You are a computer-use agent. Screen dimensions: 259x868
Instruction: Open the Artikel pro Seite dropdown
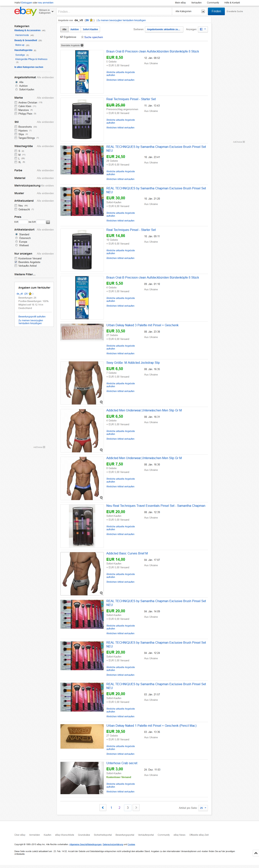(203, 808)
